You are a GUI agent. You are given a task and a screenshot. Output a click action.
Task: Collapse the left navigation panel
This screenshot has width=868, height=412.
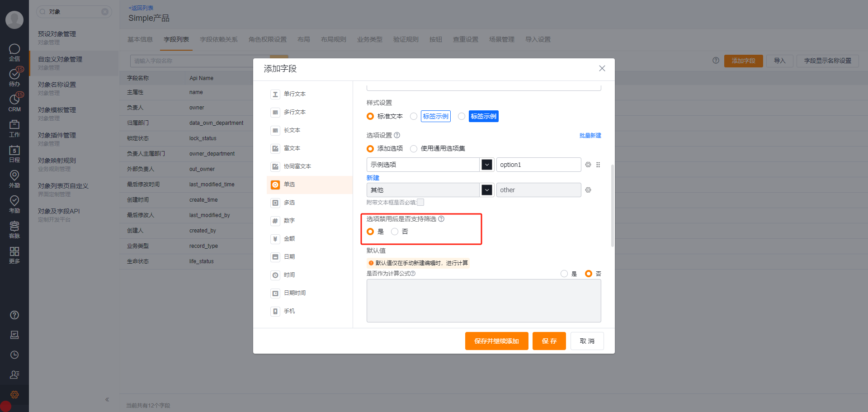108,399
